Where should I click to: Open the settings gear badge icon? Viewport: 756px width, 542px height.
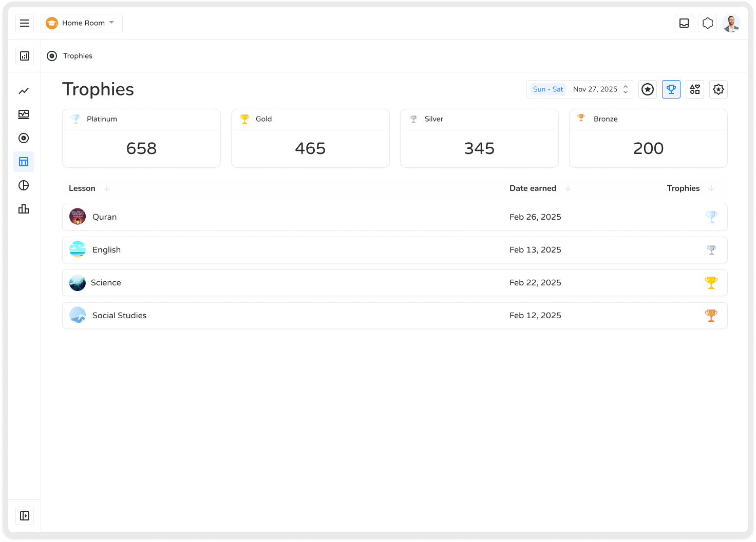click(x=719, y=89)
